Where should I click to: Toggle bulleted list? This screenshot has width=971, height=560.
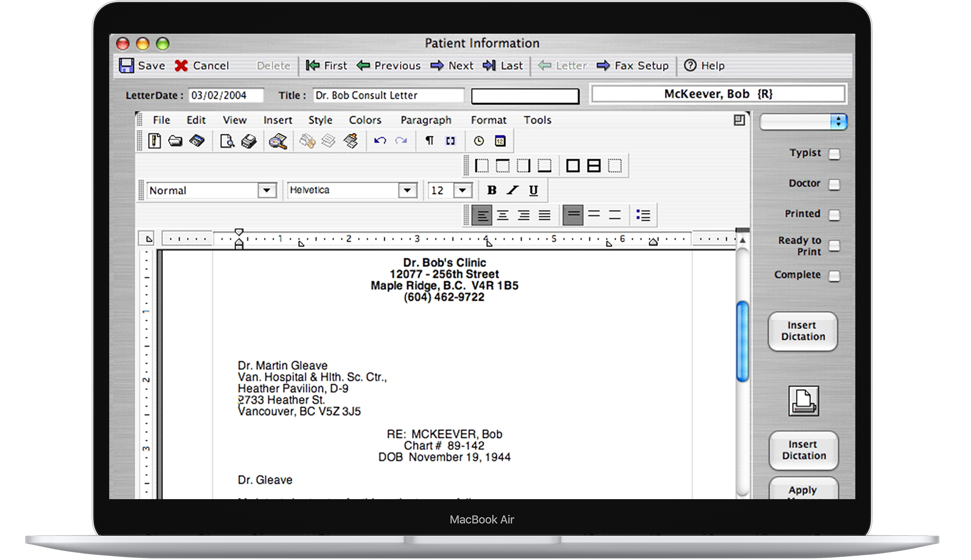click(x=643, y=216)
